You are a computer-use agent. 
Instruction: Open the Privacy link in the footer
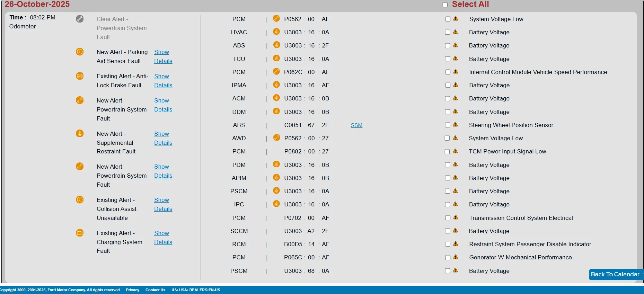pos(132,290)
